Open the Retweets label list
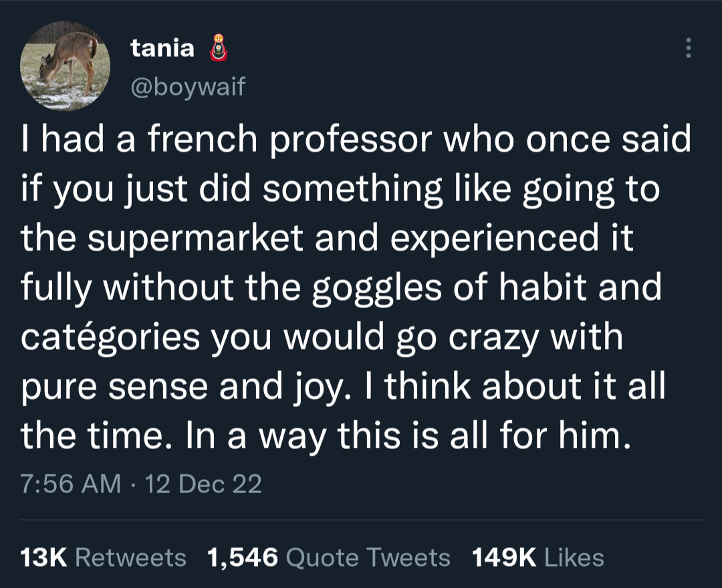The width and height of the screenshot is (722, 588). point(130,557)
